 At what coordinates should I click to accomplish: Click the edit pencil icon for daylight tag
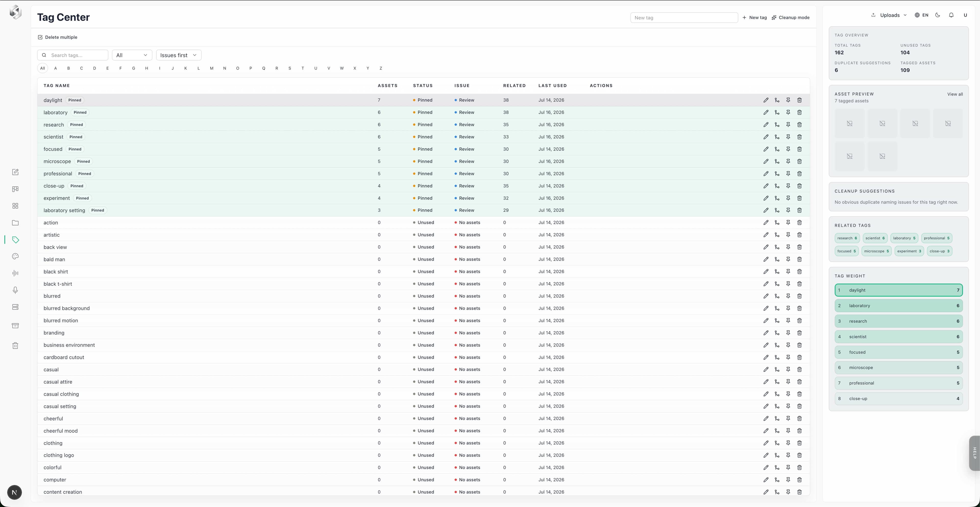(x=766, y=100)
